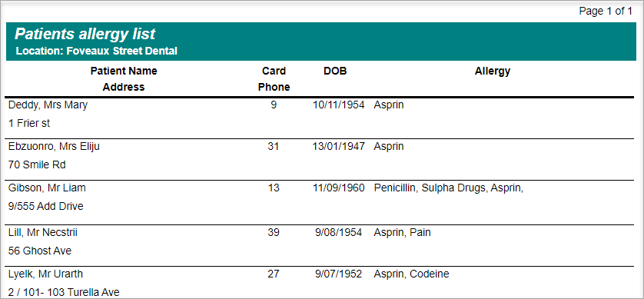Click the Page 1 of 1 indicator
This screenshot has width=644, height=299.
point(606,11)
